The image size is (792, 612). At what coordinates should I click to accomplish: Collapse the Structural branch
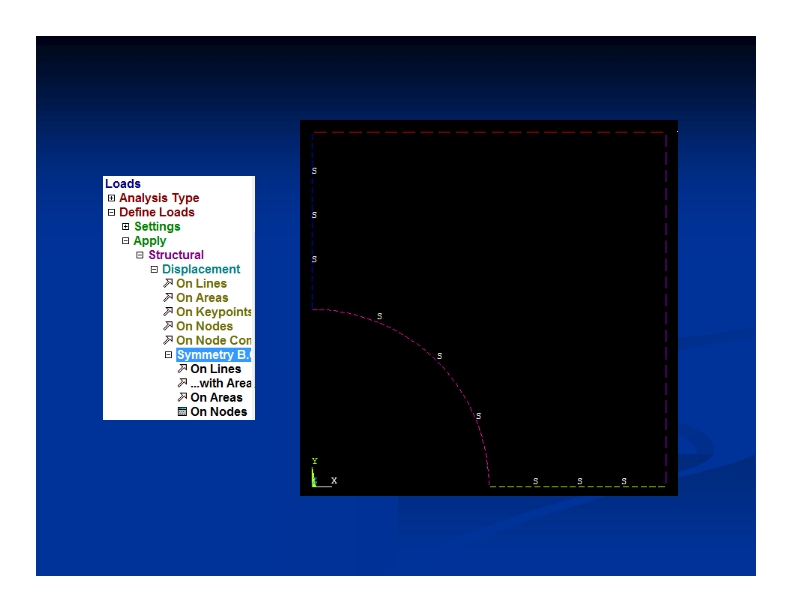point(140,255)
